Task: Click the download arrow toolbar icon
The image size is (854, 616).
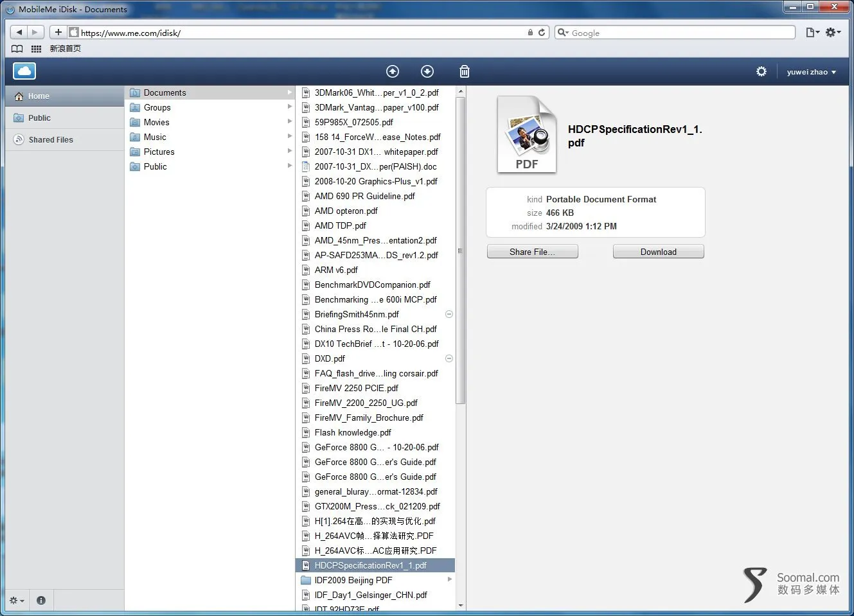Action: (x=427, y=71)
